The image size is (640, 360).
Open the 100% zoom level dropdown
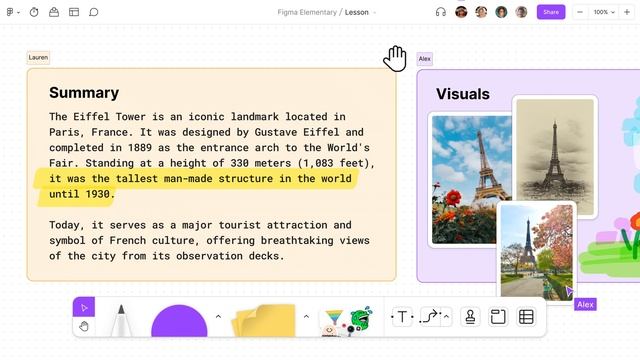coord(604,12)
